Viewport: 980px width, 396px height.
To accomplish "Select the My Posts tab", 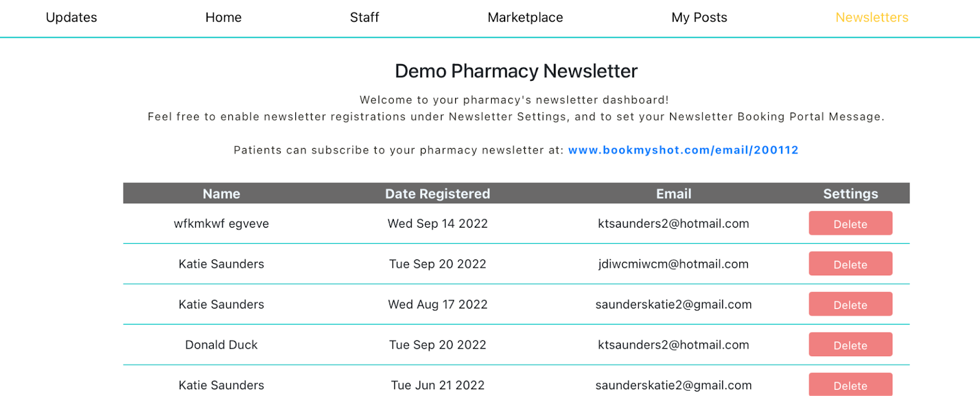I will 699,18.
